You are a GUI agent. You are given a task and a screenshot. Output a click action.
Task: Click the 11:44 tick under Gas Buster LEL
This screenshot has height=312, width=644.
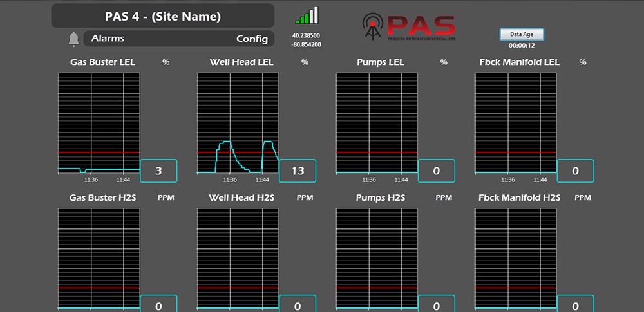pos(123,179)
